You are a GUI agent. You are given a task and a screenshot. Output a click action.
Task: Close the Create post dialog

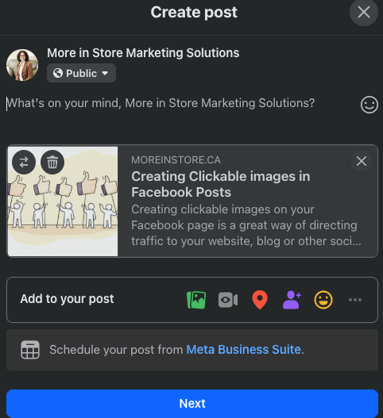click(364, 12)
